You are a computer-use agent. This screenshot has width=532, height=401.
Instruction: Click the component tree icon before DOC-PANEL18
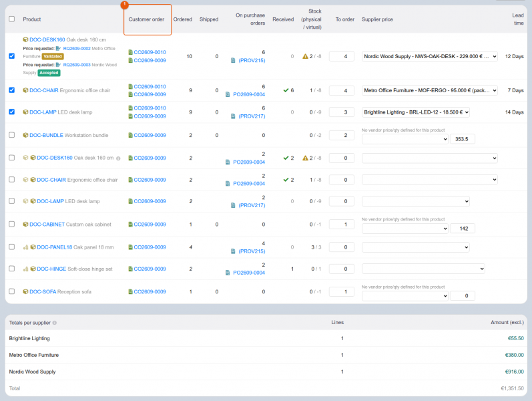(x=25, y=247)
